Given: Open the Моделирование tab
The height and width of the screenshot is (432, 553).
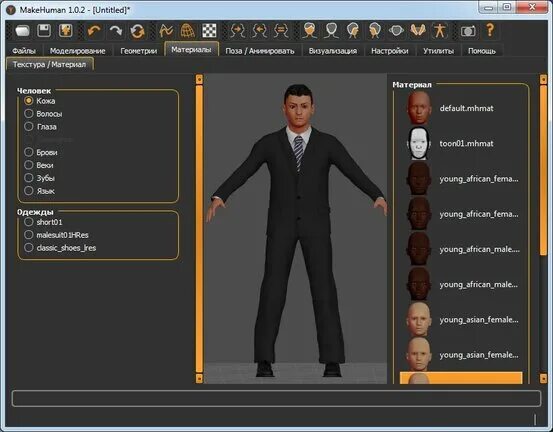Looking at the screenshot, I should click(x=77, y=51).
